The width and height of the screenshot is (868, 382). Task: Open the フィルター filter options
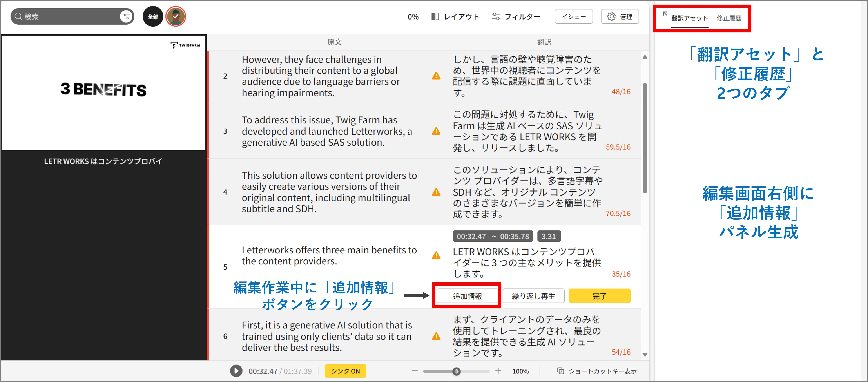516,16
